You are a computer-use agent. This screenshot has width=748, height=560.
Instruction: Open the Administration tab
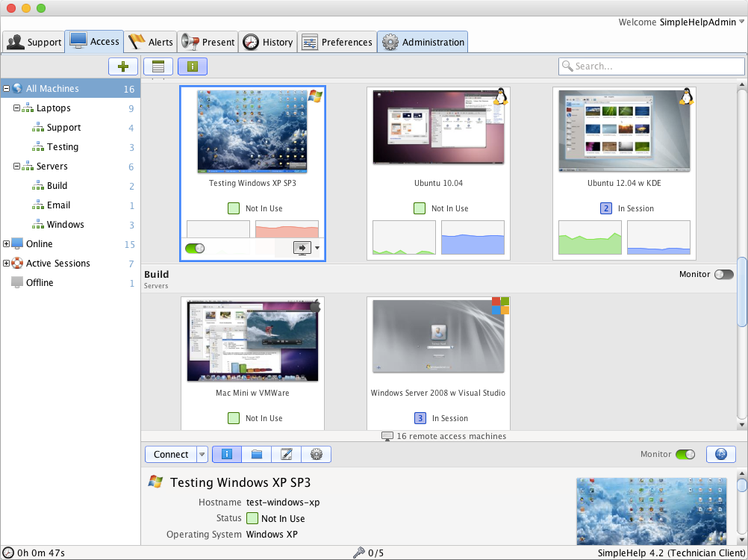click(x=423, y=42)
